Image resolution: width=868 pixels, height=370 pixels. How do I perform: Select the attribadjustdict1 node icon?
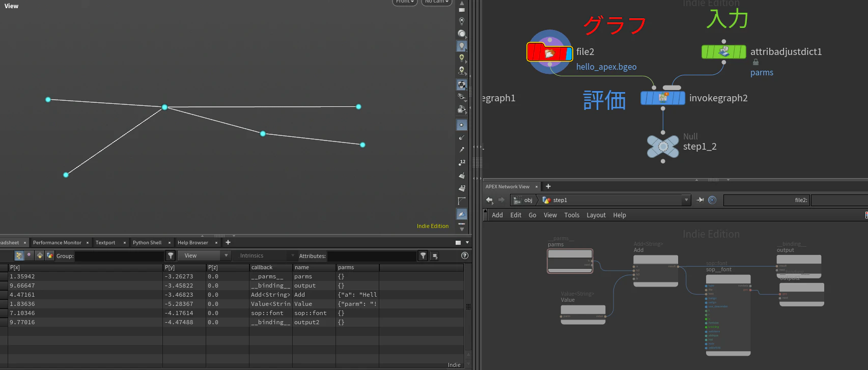[724, 51]
